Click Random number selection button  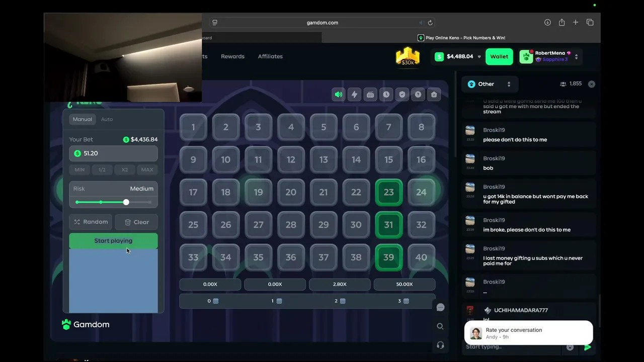(91, 222)
